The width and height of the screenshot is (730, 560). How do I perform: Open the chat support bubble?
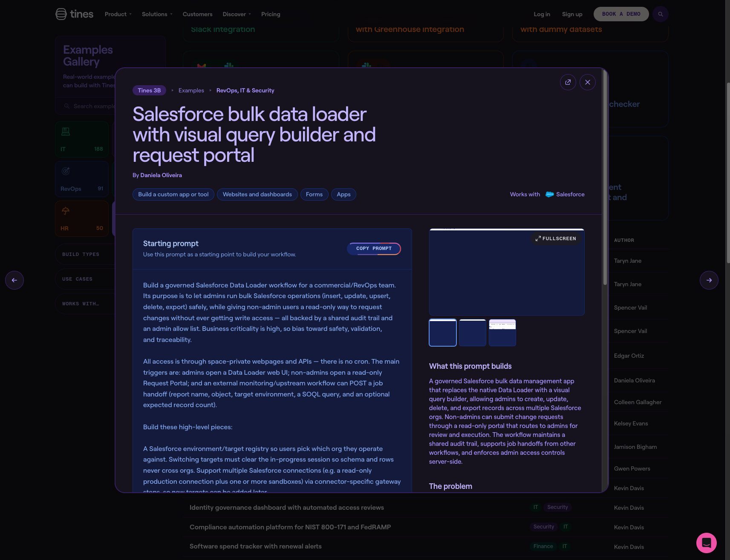click(x=707, y=543)
